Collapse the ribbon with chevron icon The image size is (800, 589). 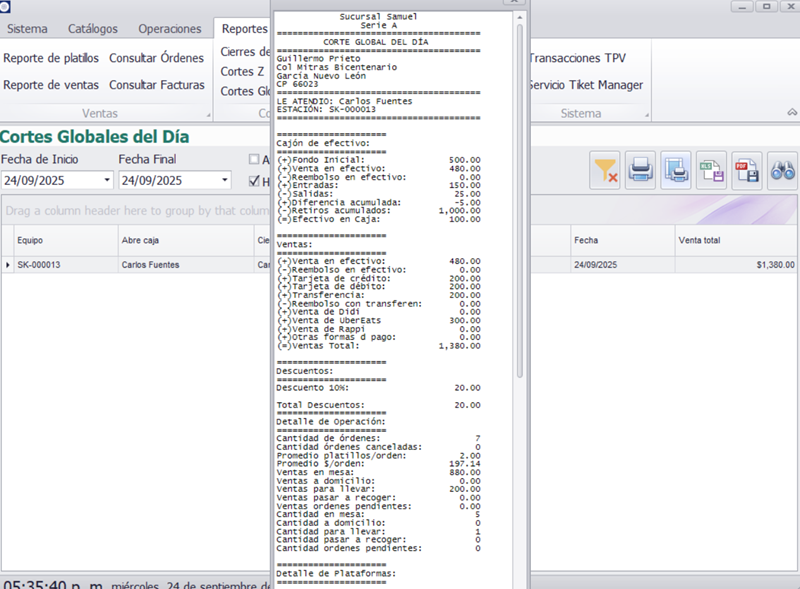coord(791,113)
